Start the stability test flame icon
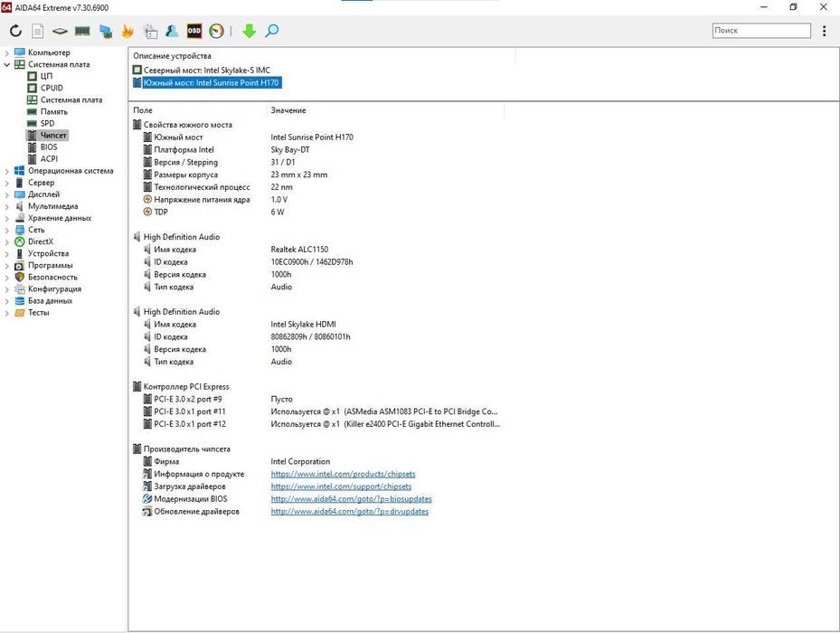Screen dimensions: 840x633 pos(127,31)
